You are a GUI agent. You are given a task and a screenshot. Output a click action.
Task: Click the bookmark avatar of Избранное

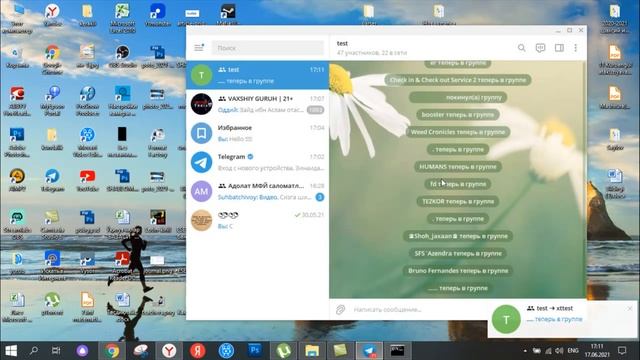[202, 133]
